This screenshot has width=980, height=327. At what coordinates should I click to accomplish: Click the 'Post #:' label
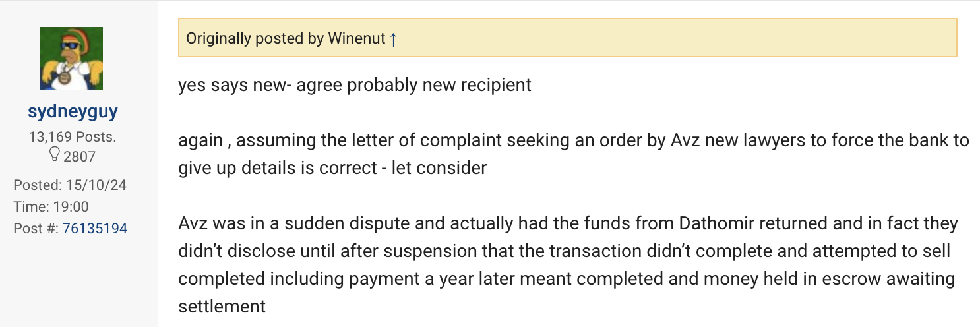(36, 229)
